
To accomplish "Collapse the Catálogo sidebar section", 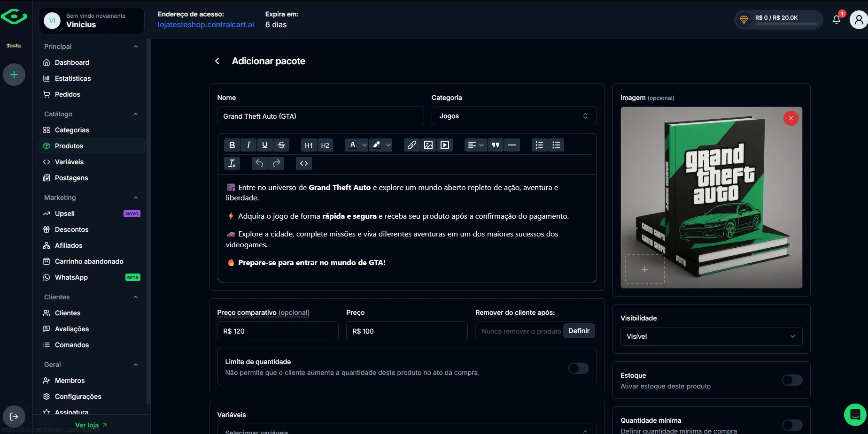I will point(136,114).
